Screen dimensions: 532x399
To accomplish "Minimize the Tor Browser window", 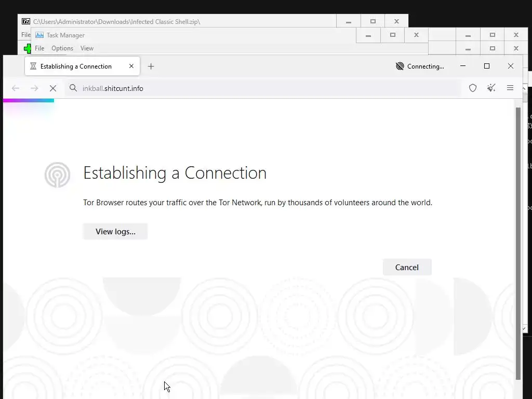I will (x=463, y=66).
